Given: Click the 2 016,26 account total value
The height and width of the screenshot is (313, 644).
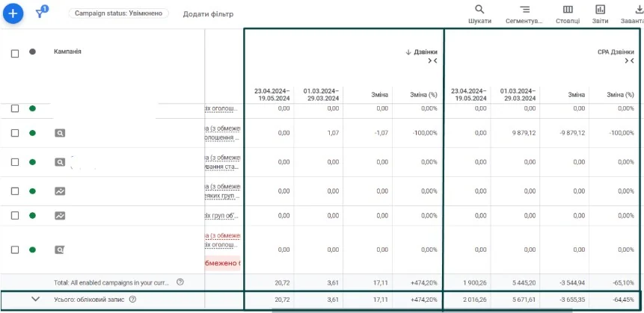Looking at the screenshot, I should 474,300.
